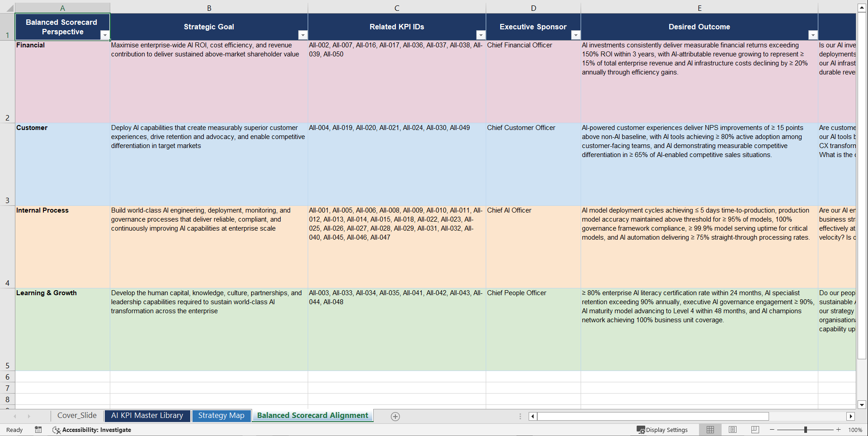Add a new sheet with plus icon
Screen dimensions: 868x436
[395, 417]
